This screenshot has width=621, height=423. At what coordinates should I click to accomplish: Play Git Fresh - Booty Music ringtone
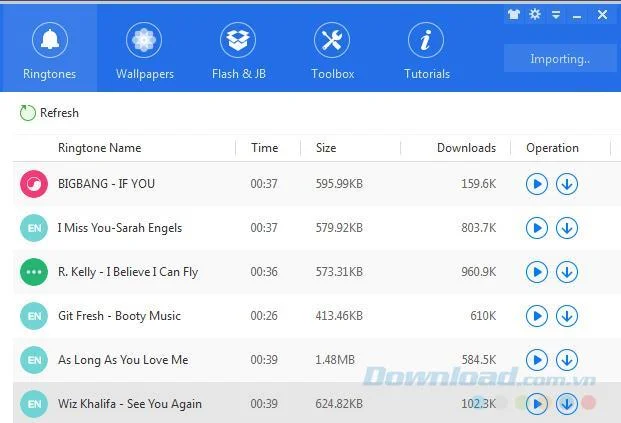click(x=537, y=316)
